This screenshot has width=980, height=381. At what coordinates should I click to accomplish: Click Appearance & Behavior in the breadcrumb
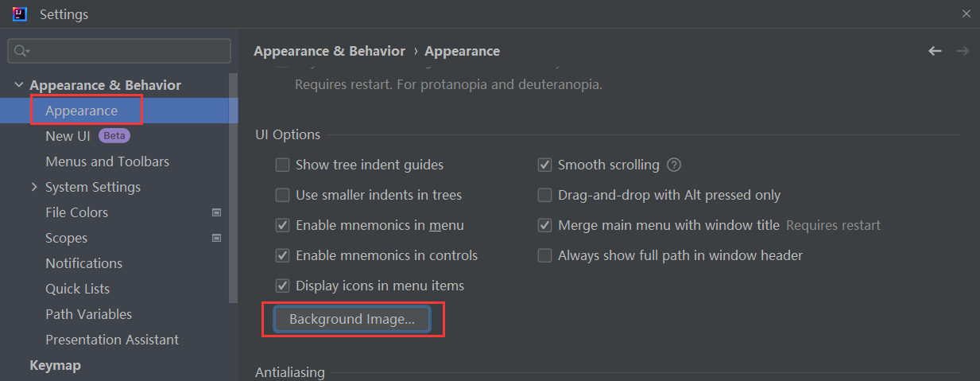(329, 51)
